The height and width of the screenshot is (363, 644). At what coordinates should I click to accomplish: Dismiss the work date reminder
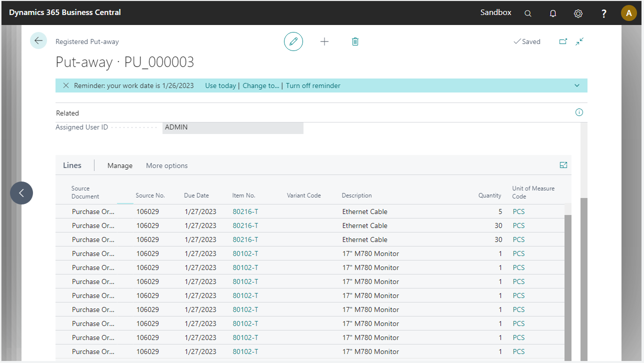[66, 85]
